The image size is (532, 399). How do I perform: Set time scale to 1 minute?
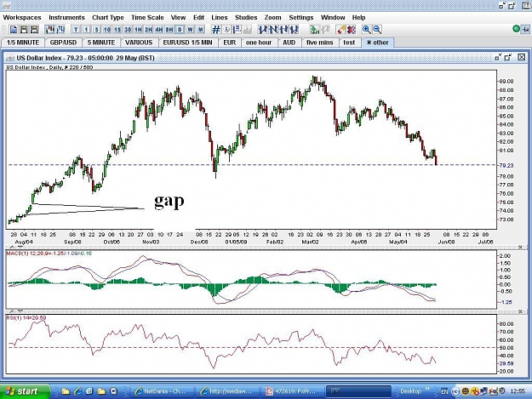[x=86, y=30]
